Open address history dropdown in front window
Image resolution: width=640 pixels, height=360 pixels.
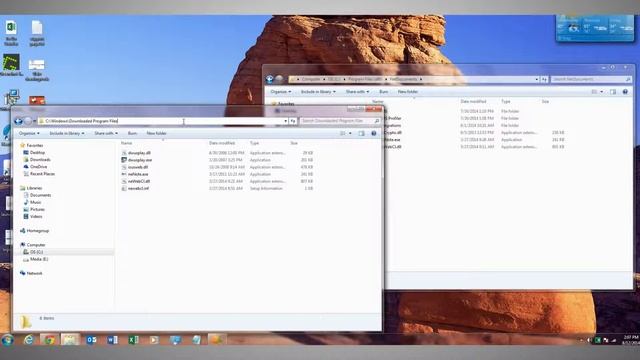tap(285, 121)
